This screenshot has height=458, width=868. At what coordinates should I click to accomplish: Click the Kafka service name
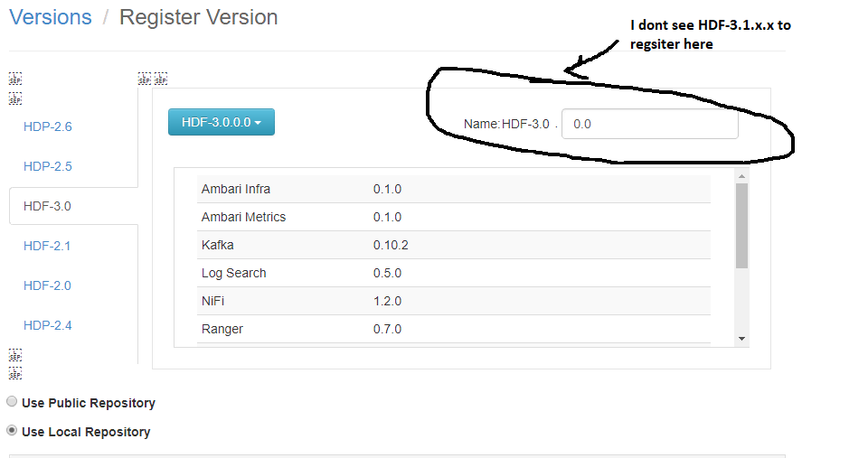[x=218, y=245]
